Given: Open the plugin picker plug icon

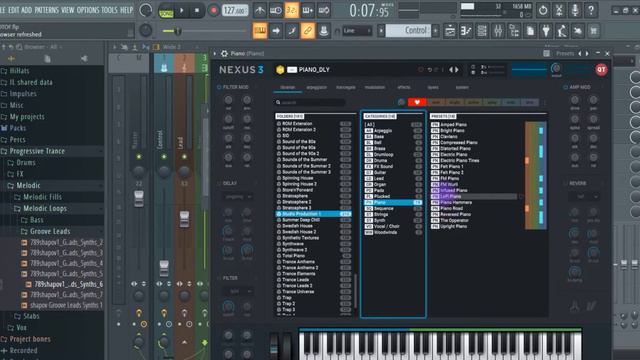Looking at the screenshot, I should point(546,31).
